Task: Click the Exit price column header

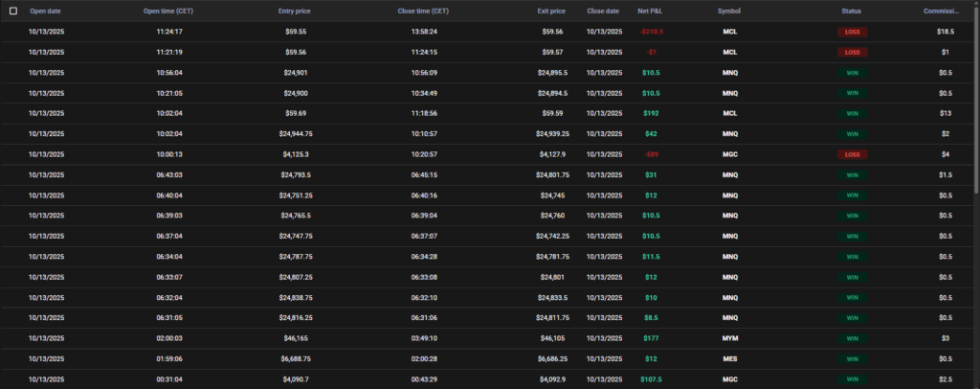Action: [x=551, y=11]
